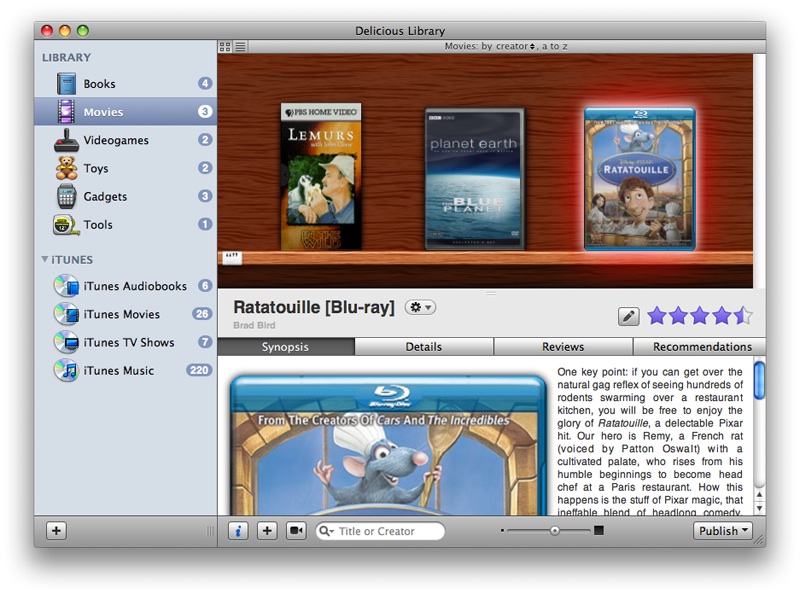Select the Toys library row

click(x=126, y=168)
